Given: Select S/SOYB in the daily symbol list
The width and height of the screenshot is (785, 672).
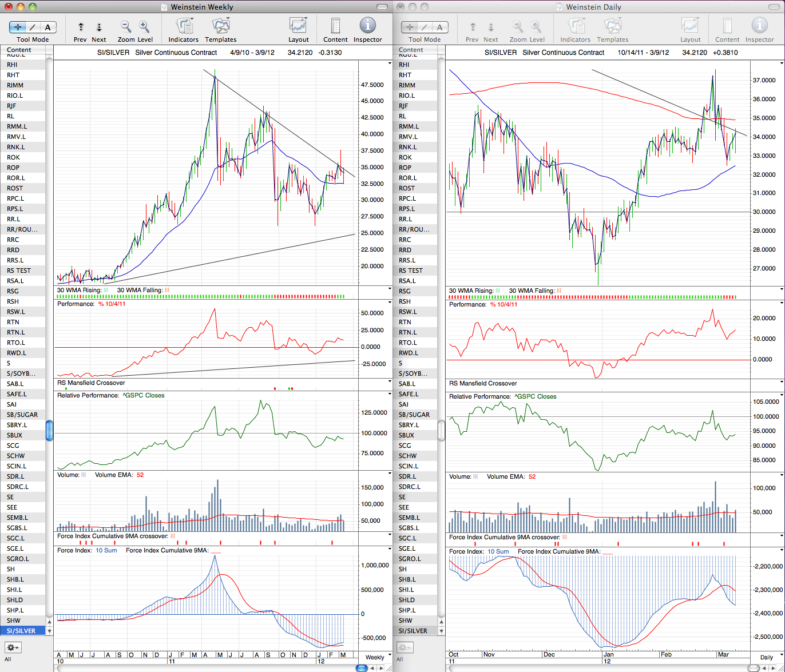Looking at the screenshot, I should coord(415,373).
